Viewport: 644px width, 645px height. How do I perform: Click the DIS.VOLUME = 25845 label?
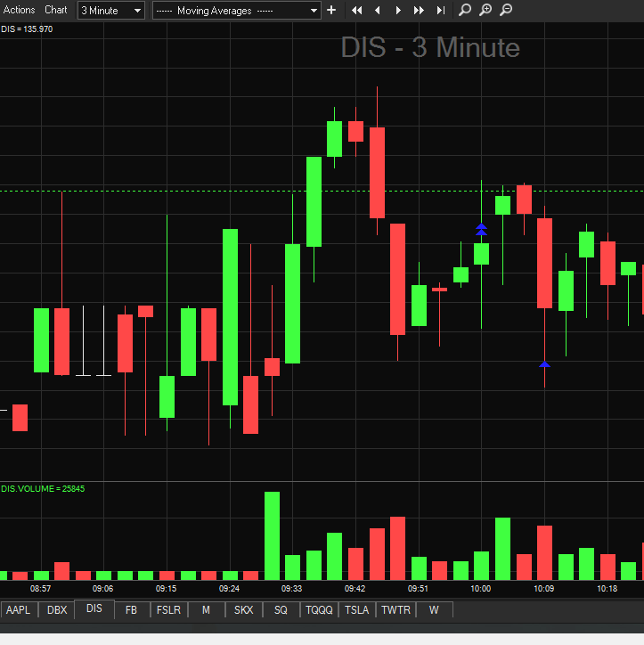tap(43, 489)
